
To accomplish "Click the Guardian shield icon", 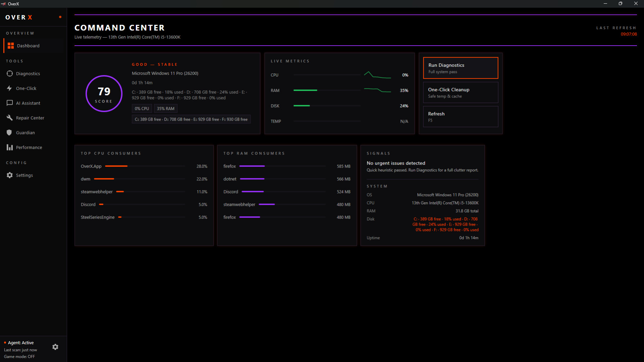I will click(x=9, y=132).
